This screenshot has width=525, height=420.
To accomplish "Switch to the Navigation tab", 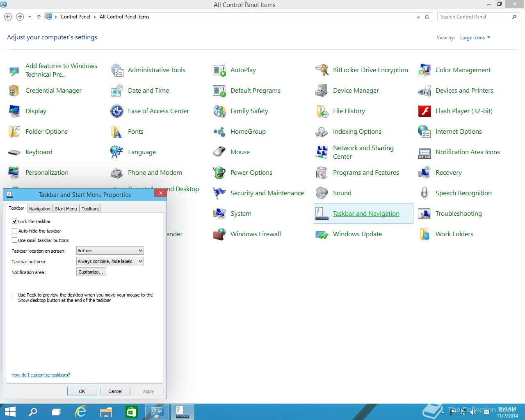I will [40, 209].
